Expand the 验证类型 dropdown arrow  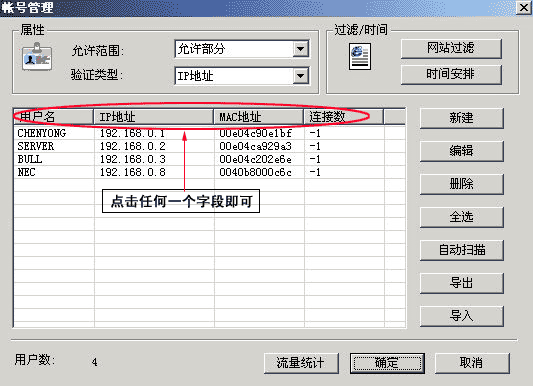(x=300, y=76)
